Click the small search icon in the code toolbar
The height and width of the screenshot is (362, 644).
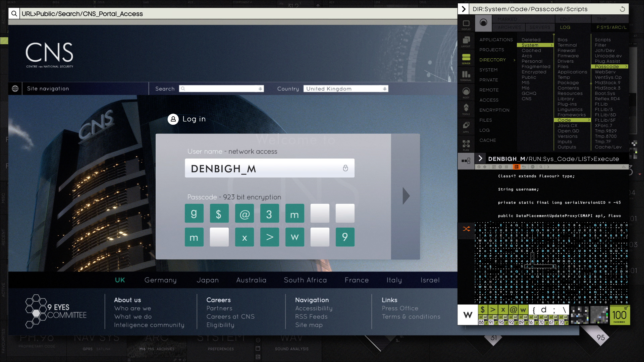tap(541, 167)
